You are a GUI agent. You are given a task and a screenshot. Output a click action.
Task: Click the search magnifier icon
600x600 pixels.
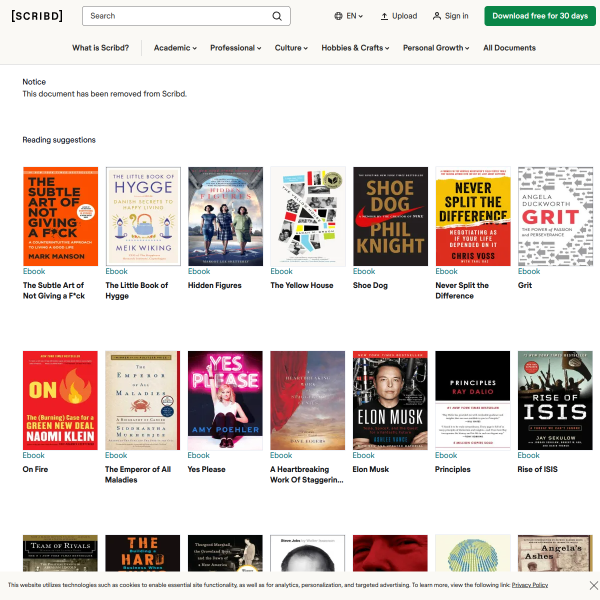pyautogui.click(x=277, y=16)
